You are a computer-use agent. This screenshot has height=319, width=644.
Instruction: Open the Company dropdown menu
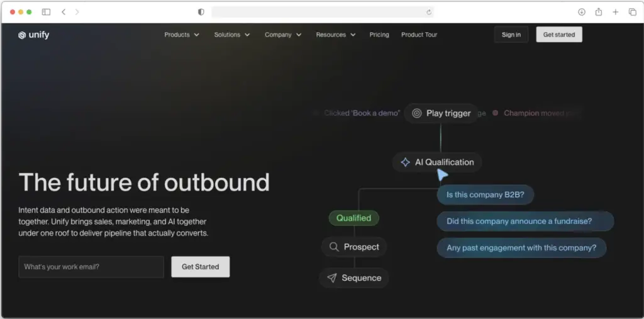(x=283, y=35)
